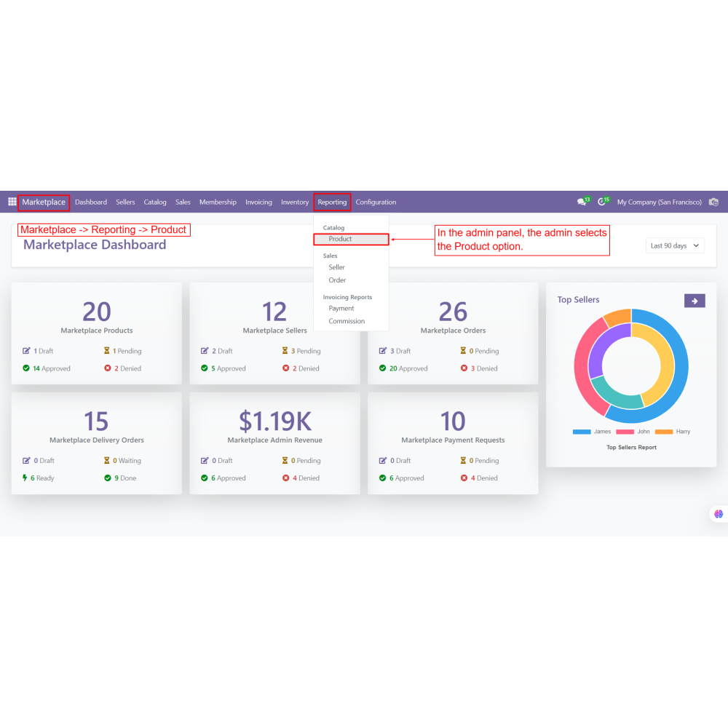Open the chat messages icon
This screenshot has height=728, width=728.
[582, 202]
